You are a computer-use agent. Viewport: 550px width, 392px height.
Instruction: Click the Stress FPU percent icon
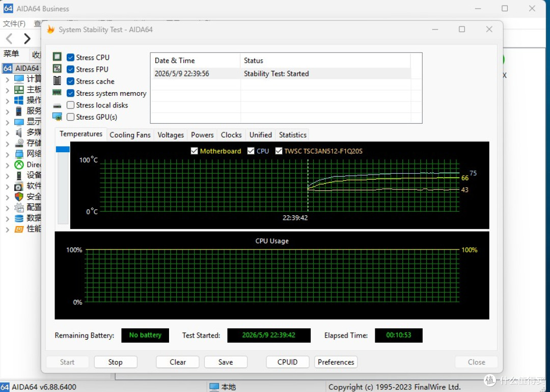(x=57, y=69)
